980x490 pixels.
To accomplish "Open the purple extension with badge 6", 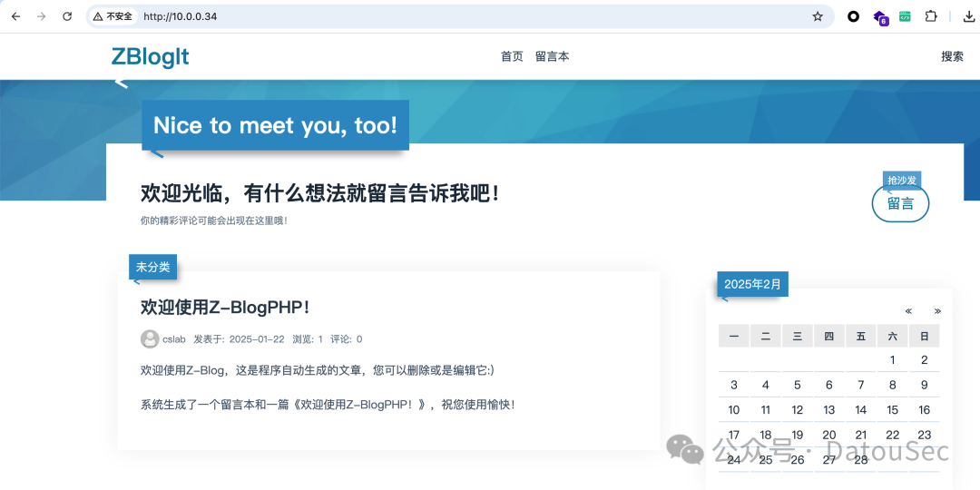I will click(880, 17).
